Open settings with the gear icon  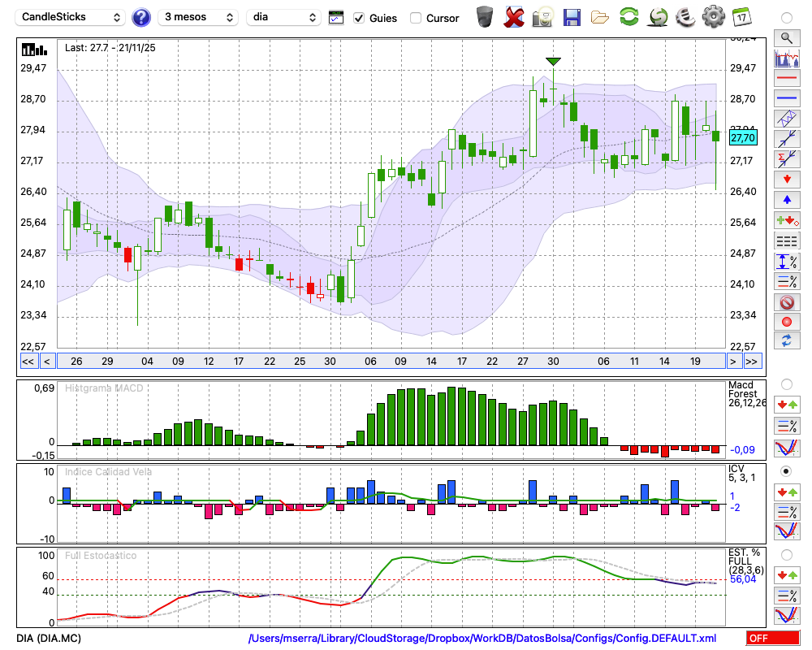pyautogui.click(x=713, y=16)
